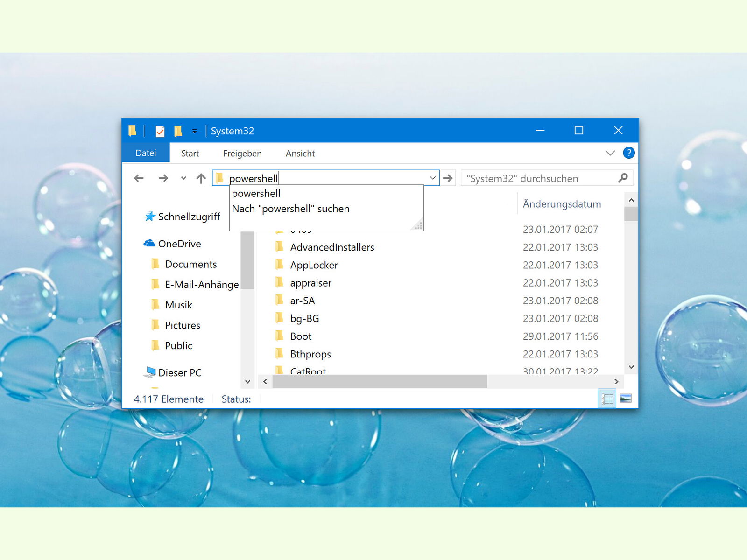Image resolution: width=747 pixels, height=560 pixels.
Task: Open Help with the question mark icon
Action: pyautogui.click(x=629, y=153)
